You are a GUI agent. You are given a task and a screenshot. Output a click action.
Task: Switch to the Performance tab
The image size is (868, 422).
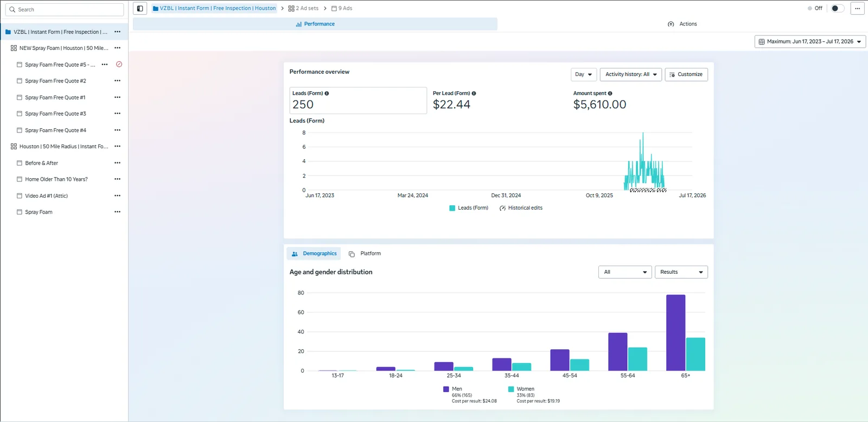[x=315, y=24]
